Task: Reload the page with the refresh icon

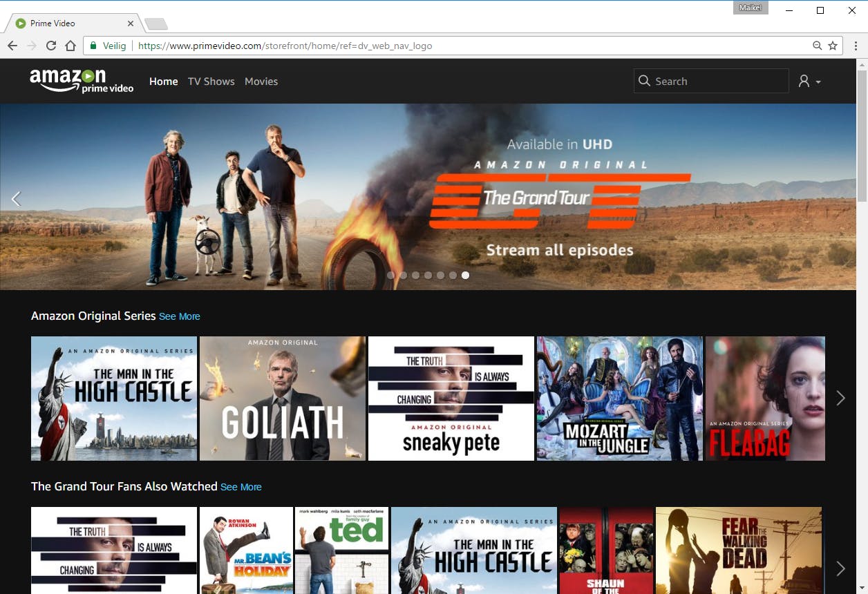Action: [x=51, y=46]
